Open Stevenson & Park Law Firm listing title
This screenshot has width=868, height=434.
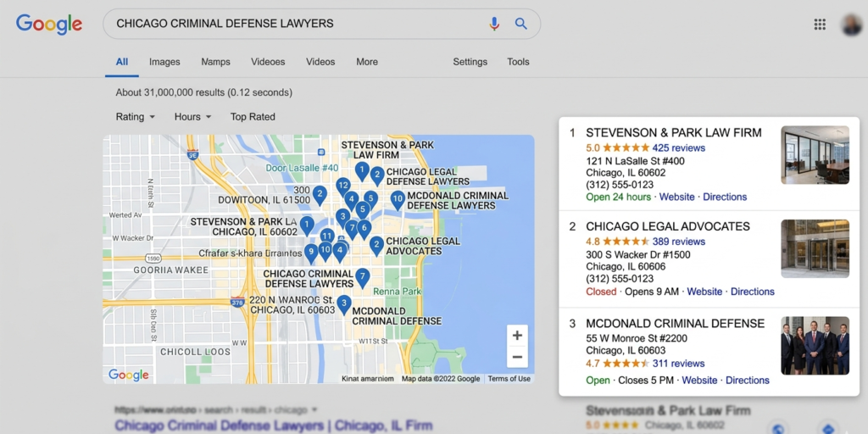tap(674, 133)
